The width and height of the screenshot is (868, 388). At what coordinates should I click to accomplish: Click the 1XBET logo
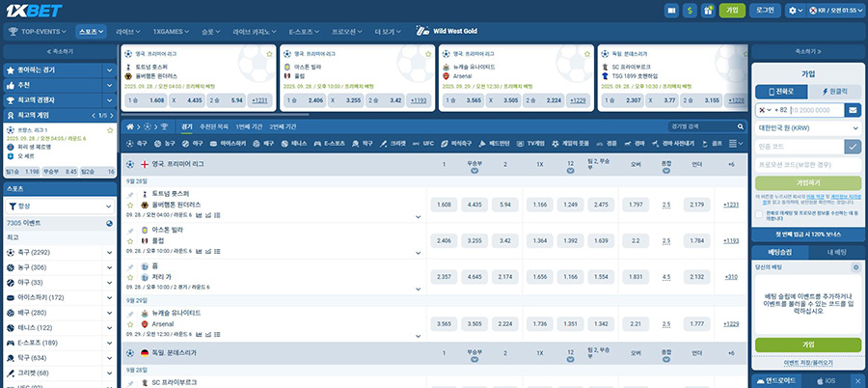click(34, 11)
